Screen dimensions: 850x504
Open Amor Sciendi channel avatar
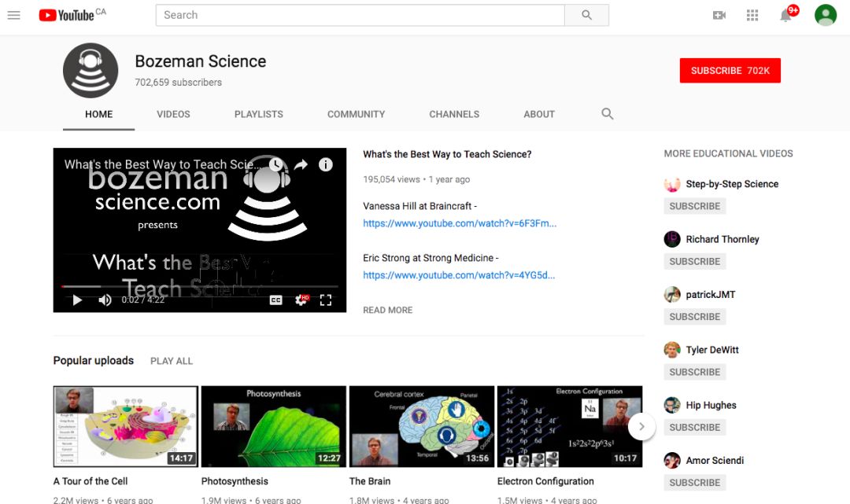tap(672, 460)
